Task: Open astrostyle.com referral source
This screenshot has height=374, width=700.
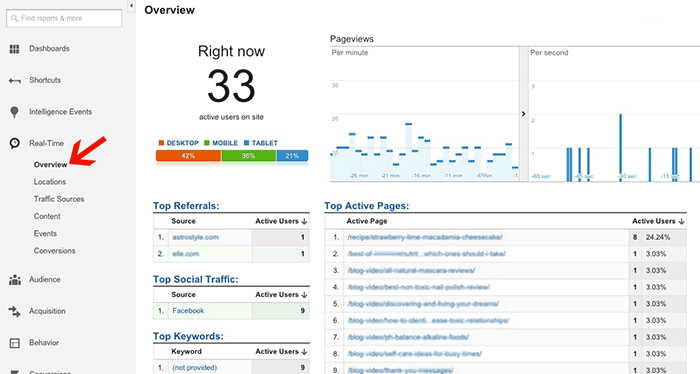Action: tap(196, 237)
